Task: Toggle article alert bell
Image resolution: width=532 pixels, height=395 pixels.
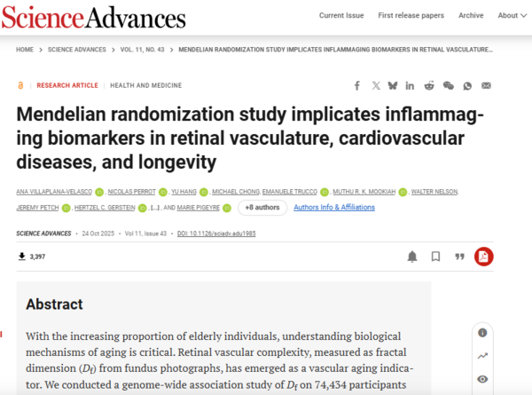Action: pos(412,257)
